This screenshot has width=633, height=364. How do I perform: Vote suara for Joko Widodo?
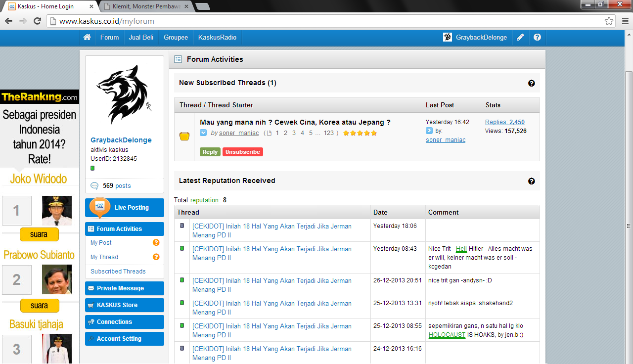pyautogui.click(x=39, y=234)
